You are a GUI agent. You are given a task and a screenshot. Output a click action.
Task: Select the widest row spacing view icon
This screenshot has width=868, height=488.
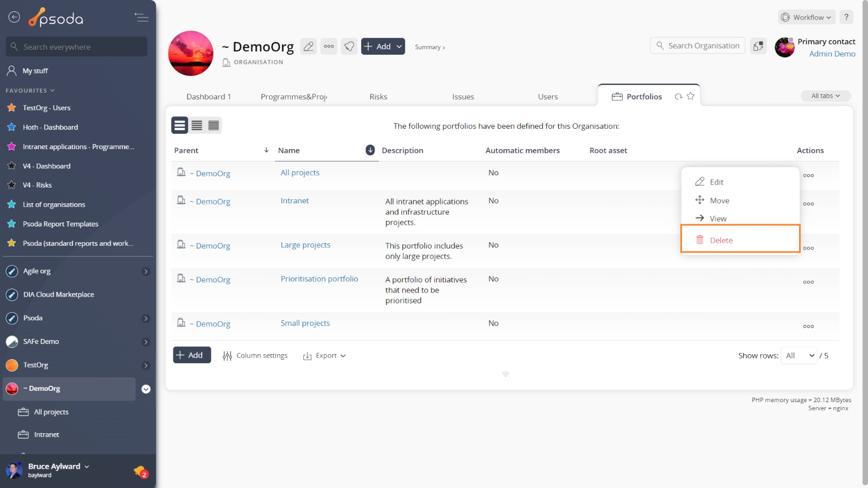180,125
